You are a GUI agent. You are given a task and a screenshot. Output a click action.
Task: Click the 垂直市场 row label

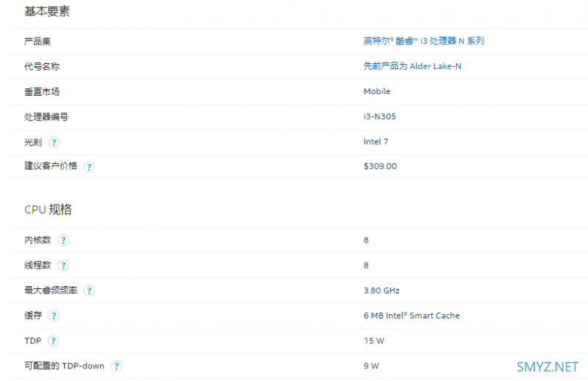tap(42, 92)
